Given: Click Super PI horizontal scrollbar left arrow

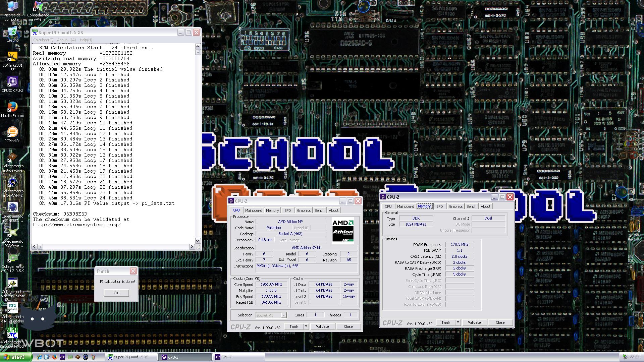Looking at the screenshot, I should pyautogui.click(x=34, y=247).
